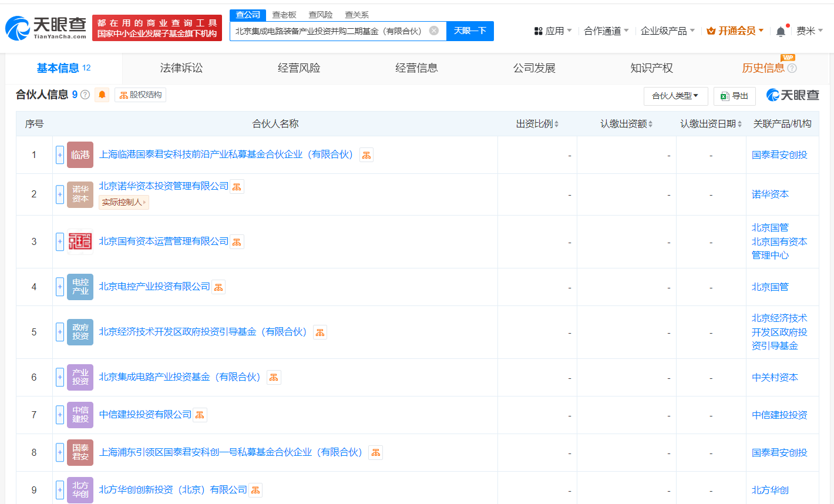The height and width of the screenshot is (504, 834).
Task: Open the 费米 user account dropdown
Action: [x=810, y=31]
